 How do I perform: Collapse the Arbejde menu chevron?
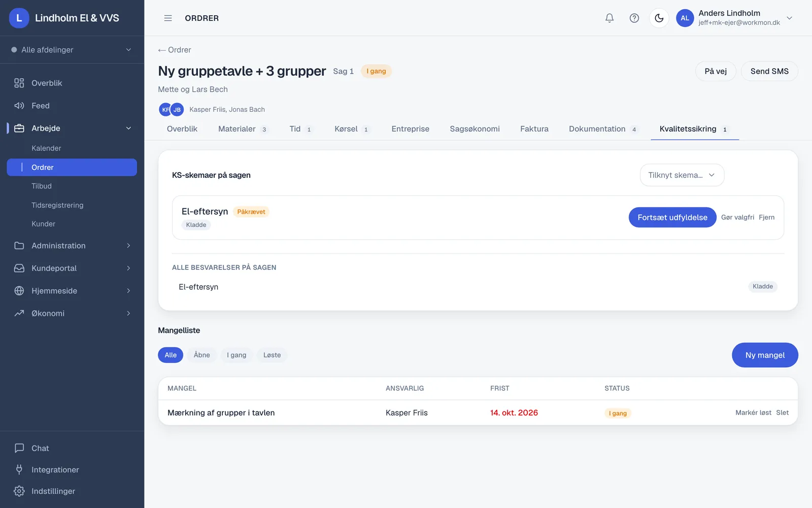[x=128, y=128]
